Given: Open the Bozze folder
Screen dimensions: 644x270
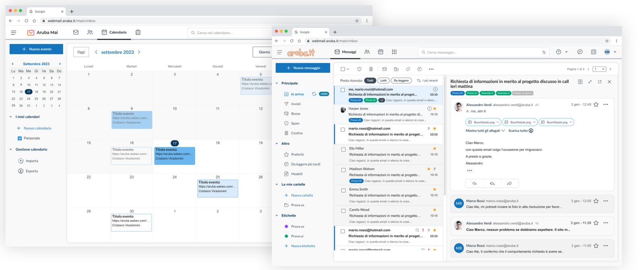Looking at the screenshot, I should (295, 113).
